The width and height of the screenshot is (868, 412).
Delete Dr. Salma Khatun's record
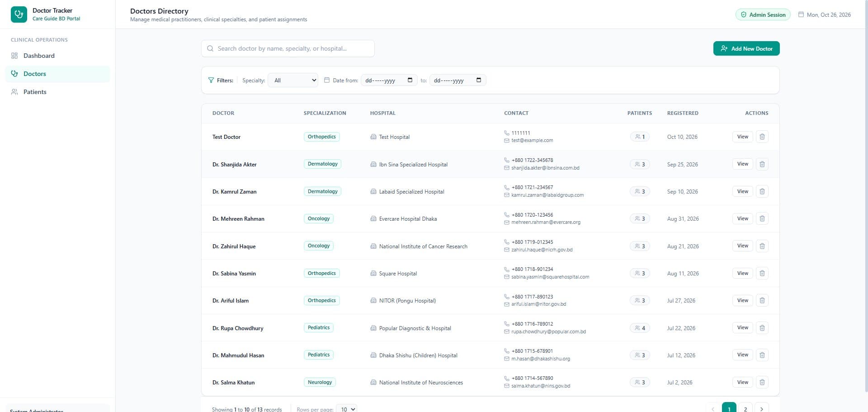[x=762, y=382]
